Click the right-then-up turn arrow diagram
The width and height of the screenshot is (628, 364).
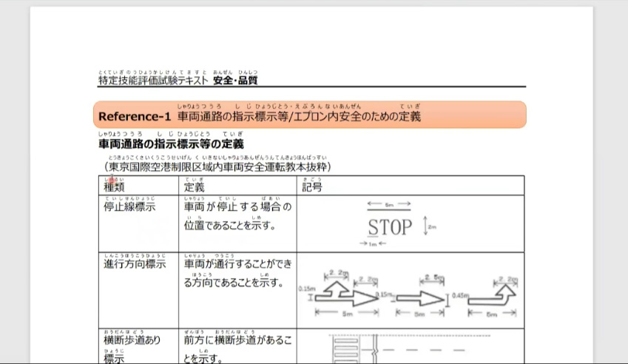coord(493,297)
